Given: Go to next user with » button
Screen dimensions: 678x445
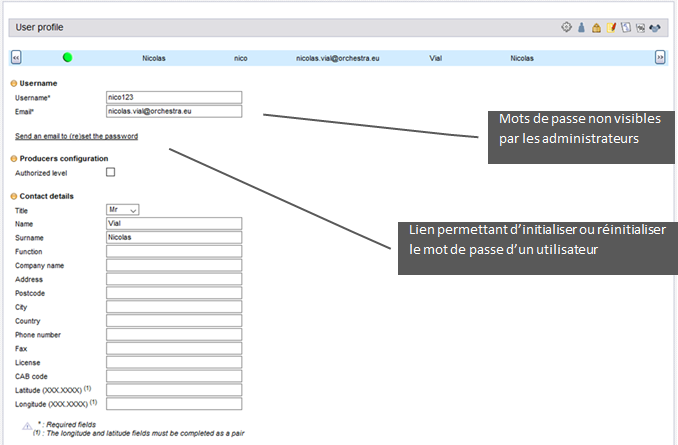Looking at the screenshot, I should 660,58.
